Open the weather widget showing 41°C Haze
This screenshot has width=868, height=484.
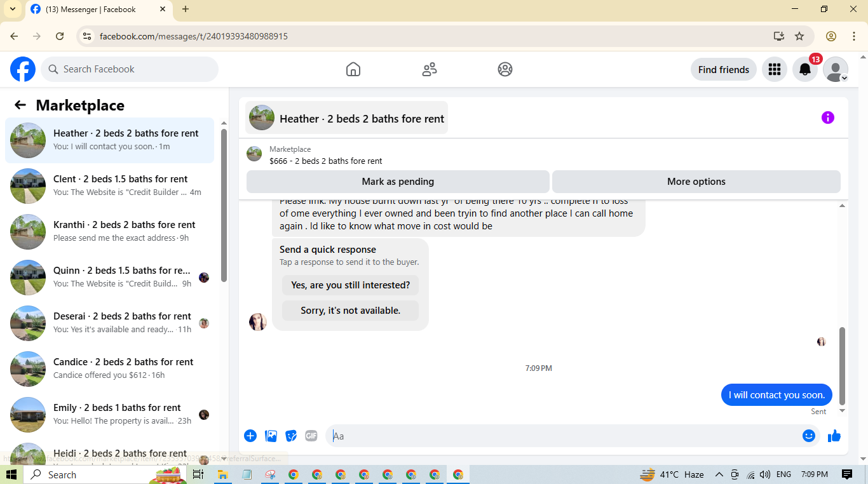672,474
